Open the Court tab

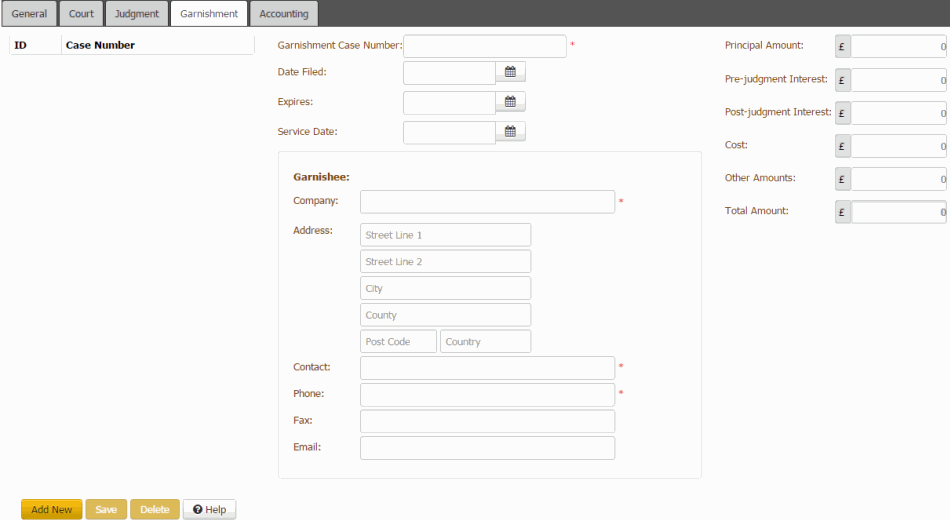pos(81,14)
